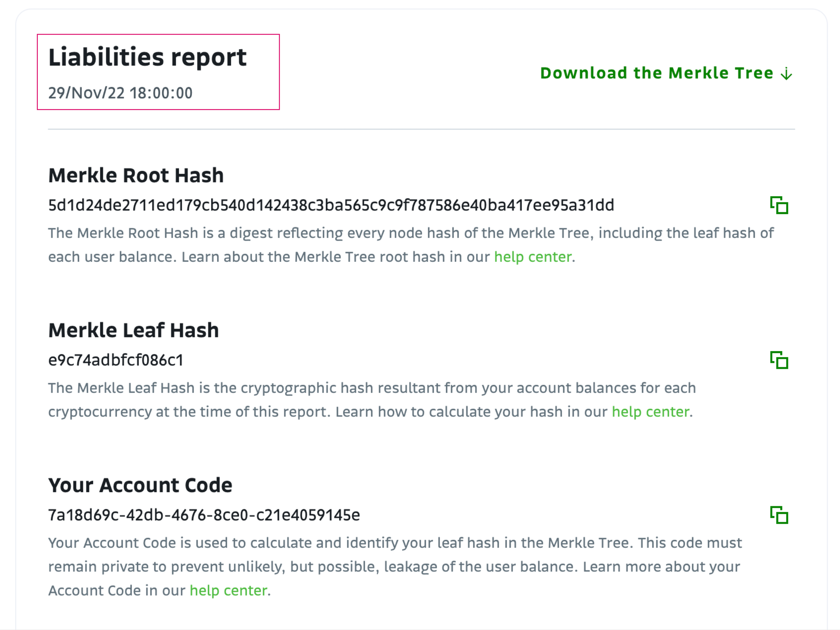This screenshot has height=630, width=840.
Task: Copy the Merkle Leaf Hash value
Action: coord(779,360)
